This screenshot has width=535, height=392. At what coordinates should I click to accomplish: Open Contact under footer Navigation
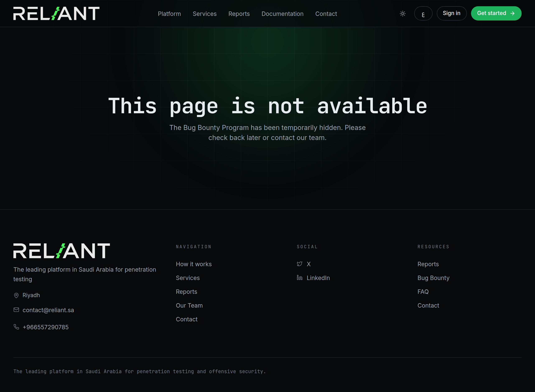pyautogui.click(x=186, y=319)
